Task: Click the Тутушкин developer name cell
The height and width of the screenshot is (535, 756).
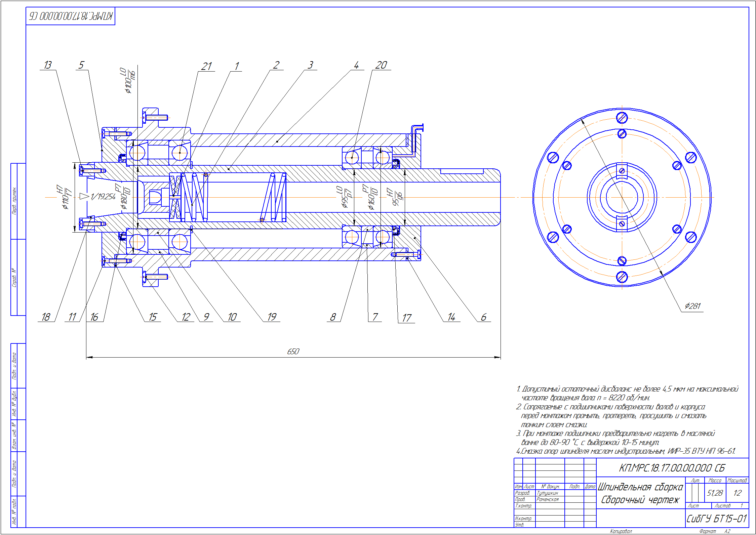Action: pyautogui.click(x=548, y=493)
